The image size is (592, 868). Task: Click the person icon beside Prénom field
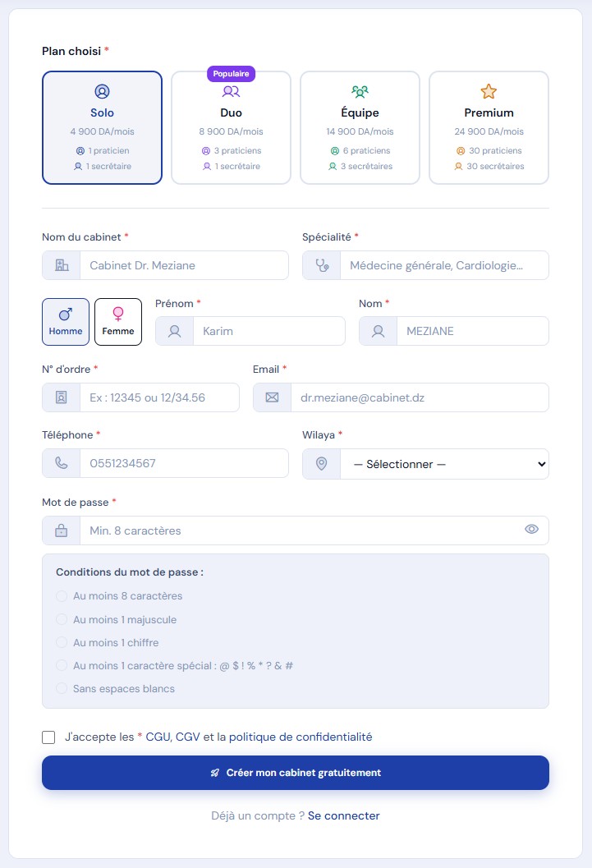tap(174, 331)
